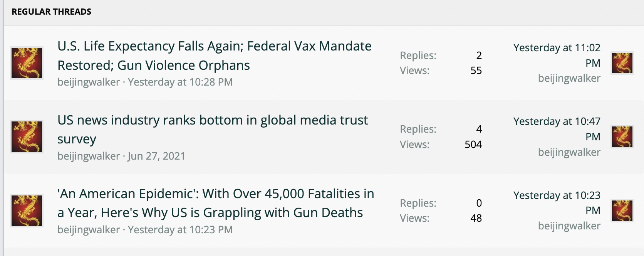Screen dimensions: 644x256
Task: Open author beijingwalker under media trust thread
Action: tap(89, 156)
